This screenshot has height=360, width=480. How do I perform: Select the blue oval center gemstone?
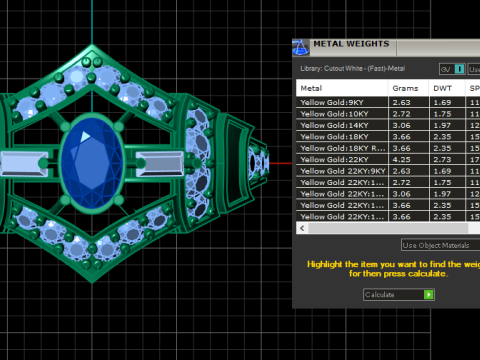(x=92, y=163)
